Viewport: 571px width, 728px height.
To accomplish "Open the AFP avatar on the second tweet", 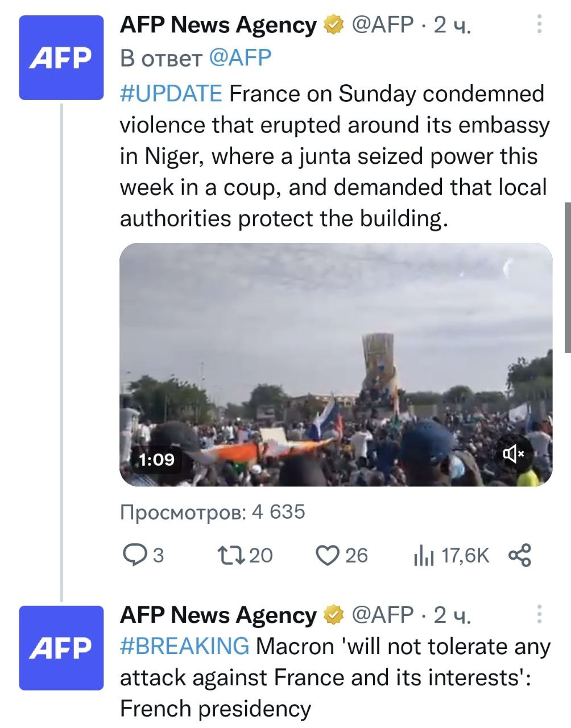I will click(61, 648).
